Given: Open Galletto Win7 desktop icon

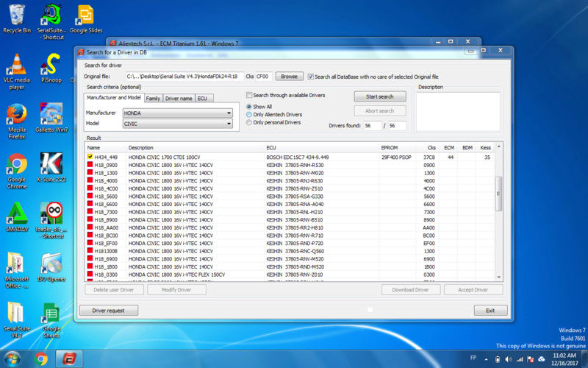Looking at the screenshot, I should pos(51,118).
